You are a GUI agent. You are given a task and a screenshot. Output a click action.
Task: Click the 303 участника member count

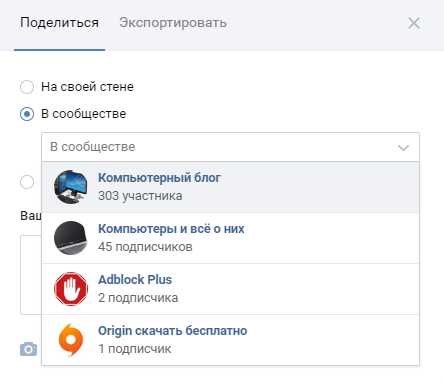[140, 196]
